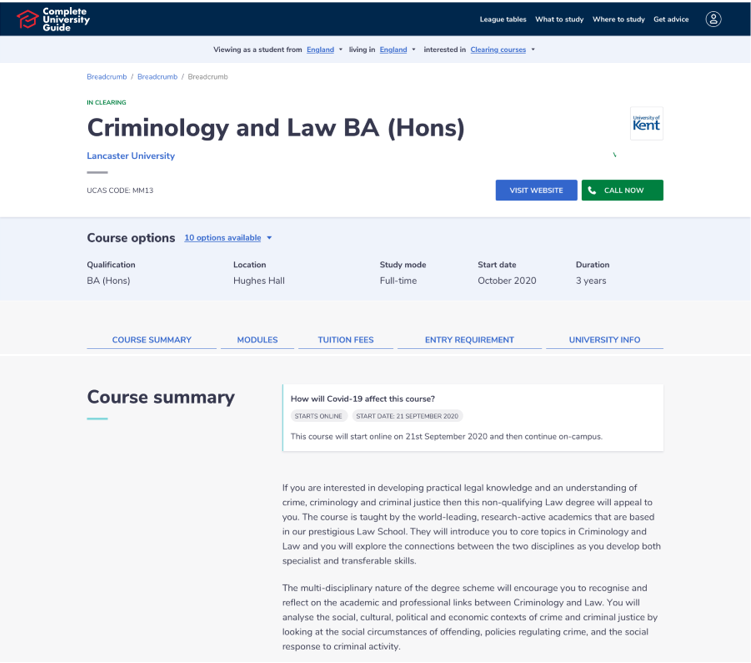Expand the Clearing courses dropdown arrow
The height and width of the screenshot is (663, 751).
533,49
